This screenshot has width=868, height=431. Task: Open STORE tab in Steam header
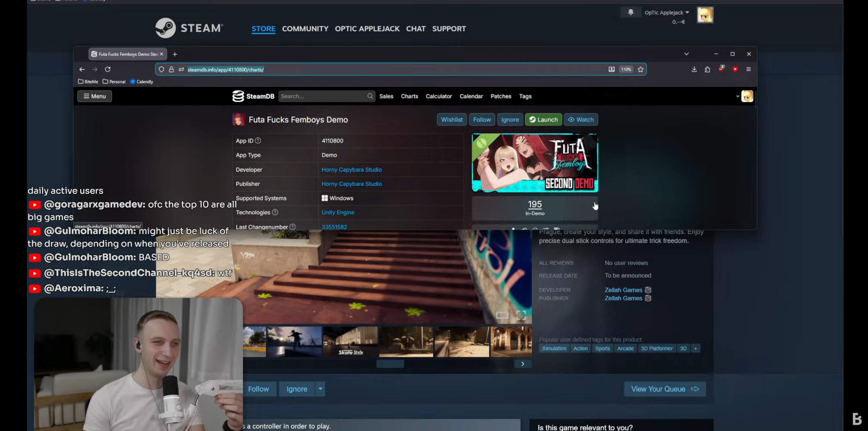tap(263, 29)
